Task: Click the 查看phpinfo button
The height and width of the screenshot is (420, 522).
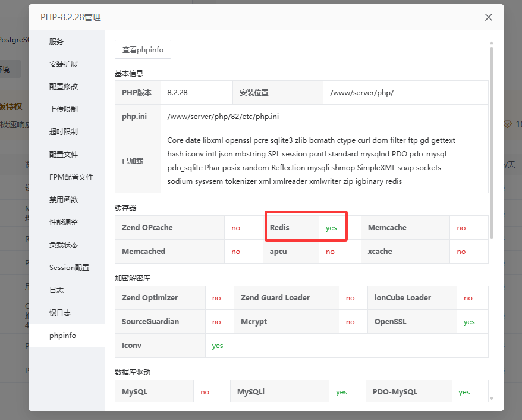Action: (x=143, y=49)
